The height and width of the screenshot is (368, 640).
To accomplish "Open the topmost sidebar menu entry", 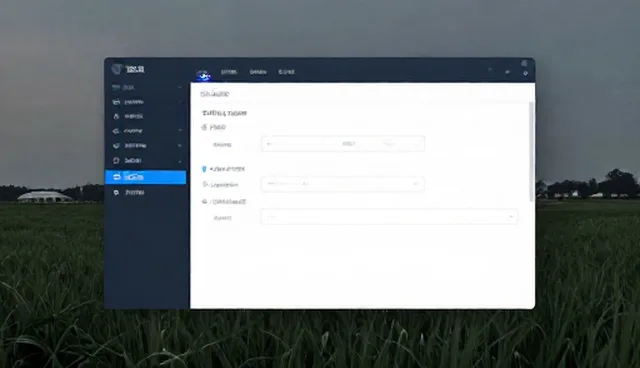I will [146, 87].
